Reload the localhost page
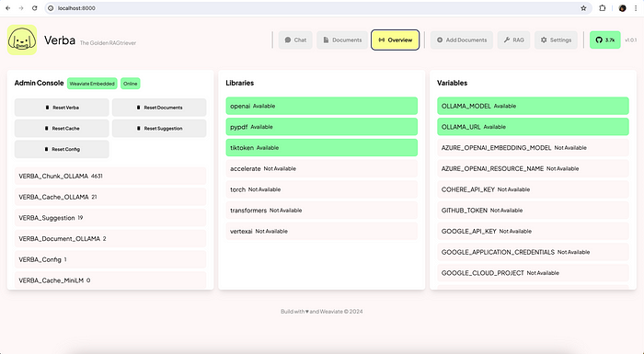Screen dimensions: 644x354 click(35, 7)
